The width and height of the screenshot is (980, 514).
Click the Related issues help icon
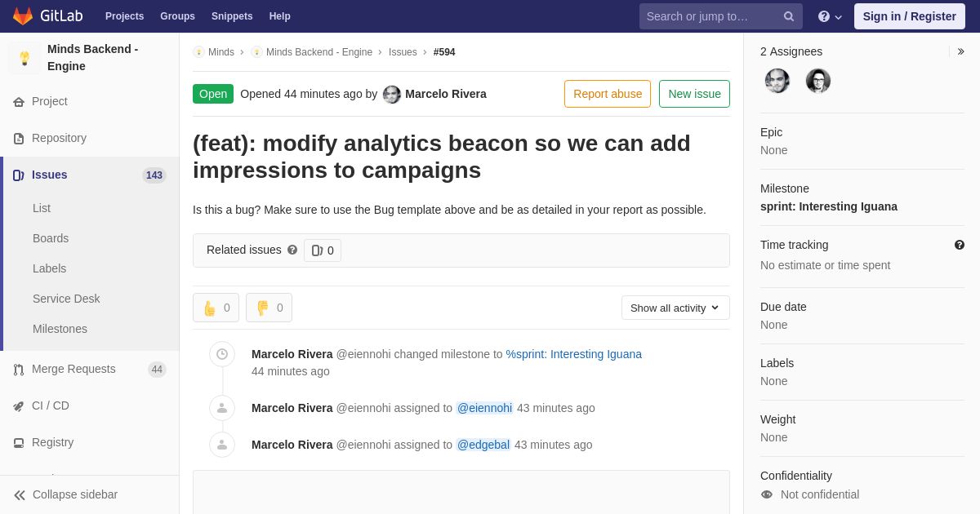point(292,250)
